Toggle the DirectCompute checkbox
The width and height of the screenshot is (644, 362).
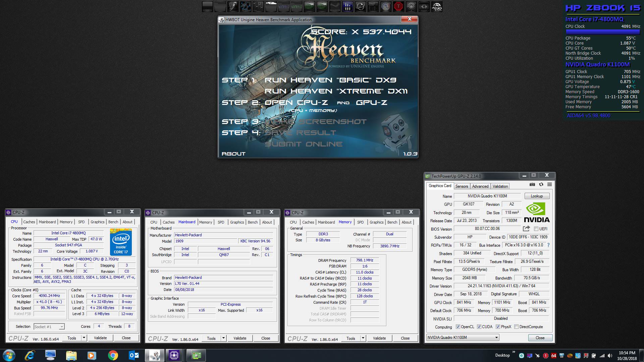(517, 327)
